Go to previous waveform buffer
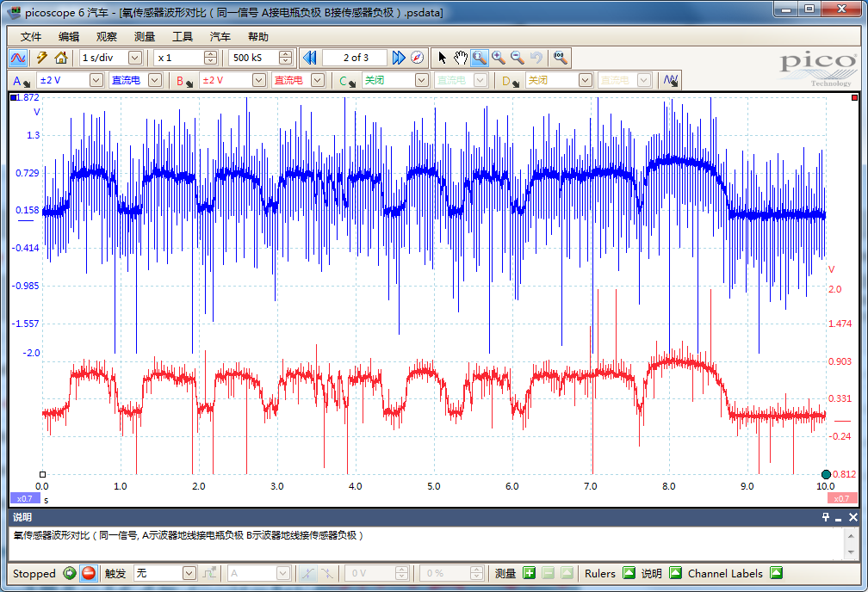This screenshot has width=868, height=592. pyautogui.click(x=310, y=58)
